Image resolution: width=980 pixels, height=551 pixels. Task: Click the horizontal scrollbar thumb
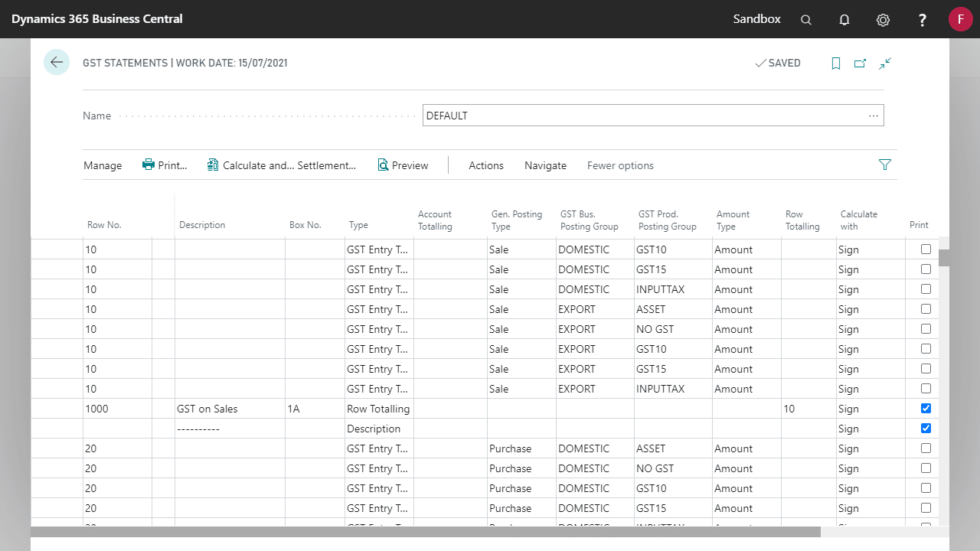[425, 531]
